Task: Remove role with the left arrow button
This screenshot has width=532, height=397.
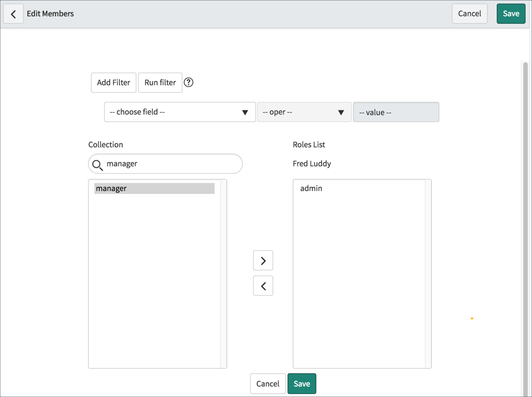Action: pyautogui.click(x=263, y=286)
